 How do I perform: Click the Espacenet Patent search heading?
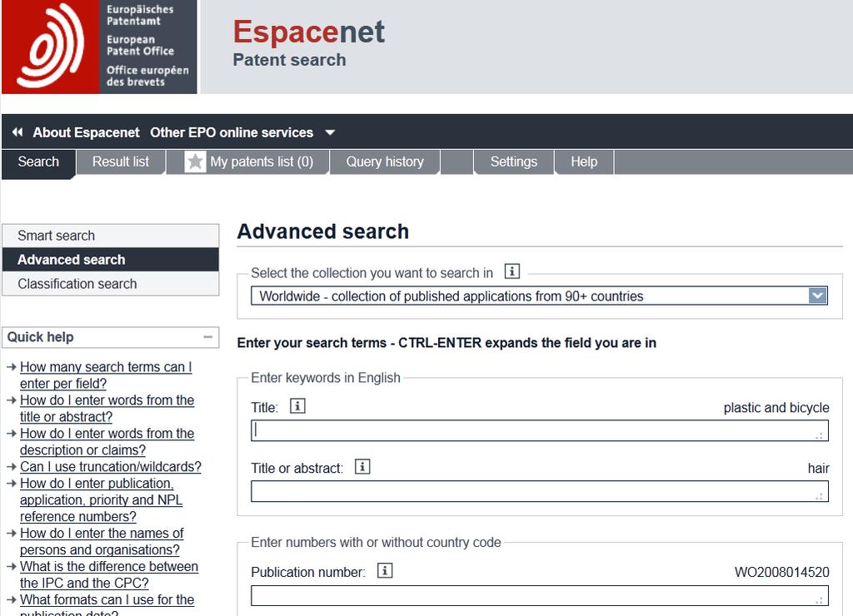(x=308, y=42)
